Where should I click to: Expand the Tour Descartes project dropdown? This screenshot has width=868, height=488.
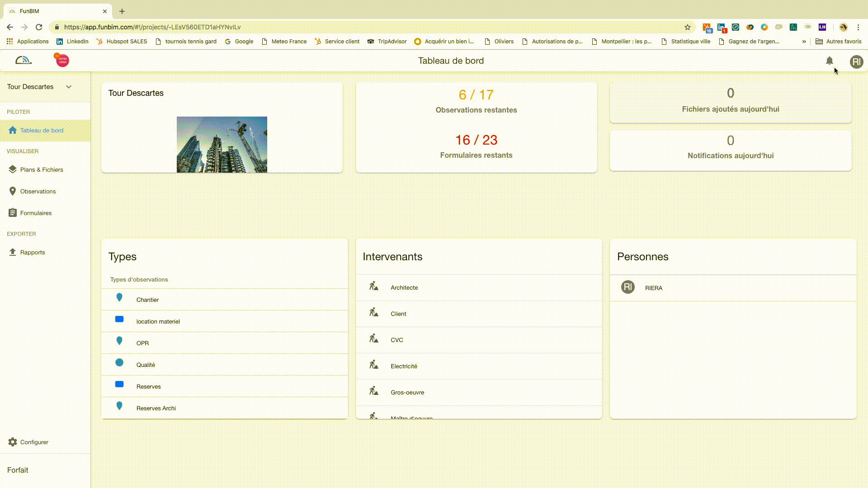[x=69, y=87]
